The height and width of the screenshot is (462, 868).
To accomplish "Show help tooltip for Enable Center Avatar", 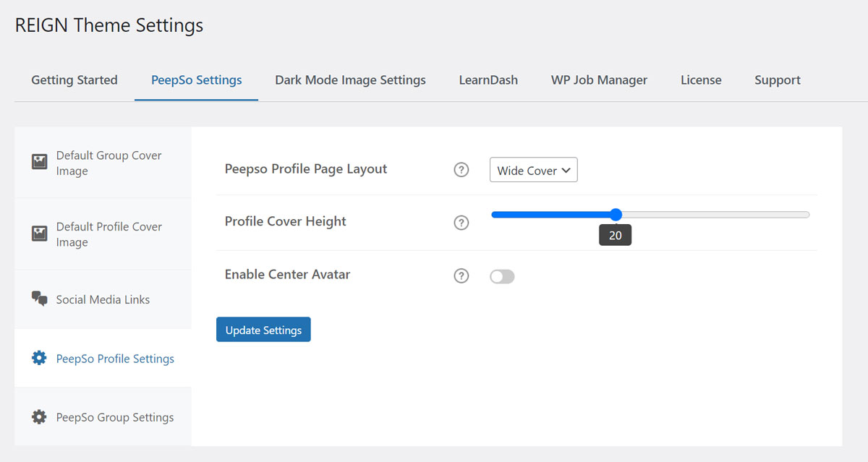I will [461, 276].
